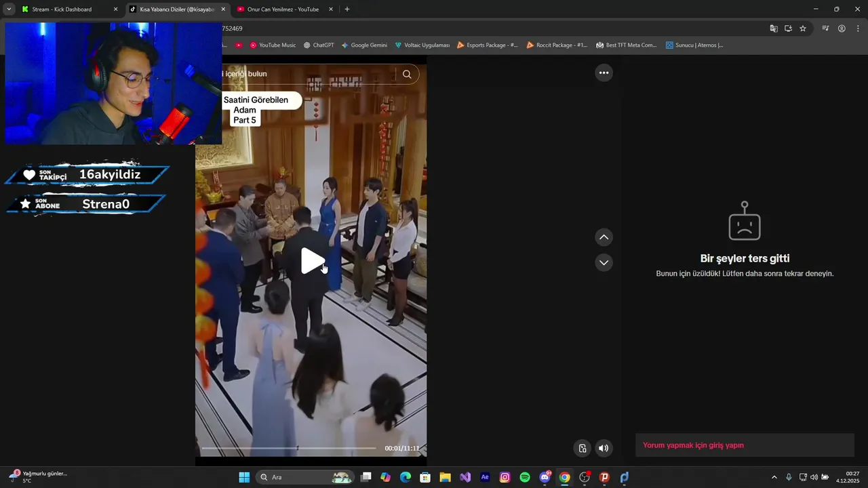
Task: Open the Chrome profile avatar menu
Action: [842, 28]
